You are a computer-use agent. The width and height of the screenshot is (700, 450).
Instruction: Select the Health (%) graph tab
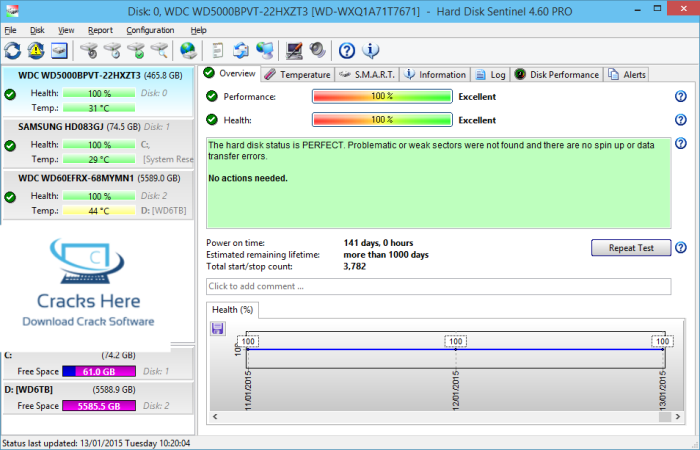232,310
